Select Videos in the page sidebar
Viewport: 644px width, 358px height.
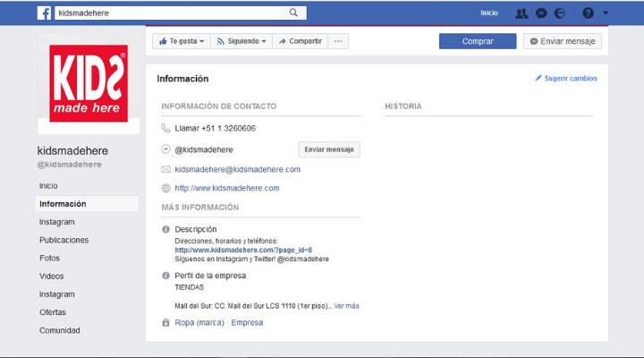coord(52,277)
